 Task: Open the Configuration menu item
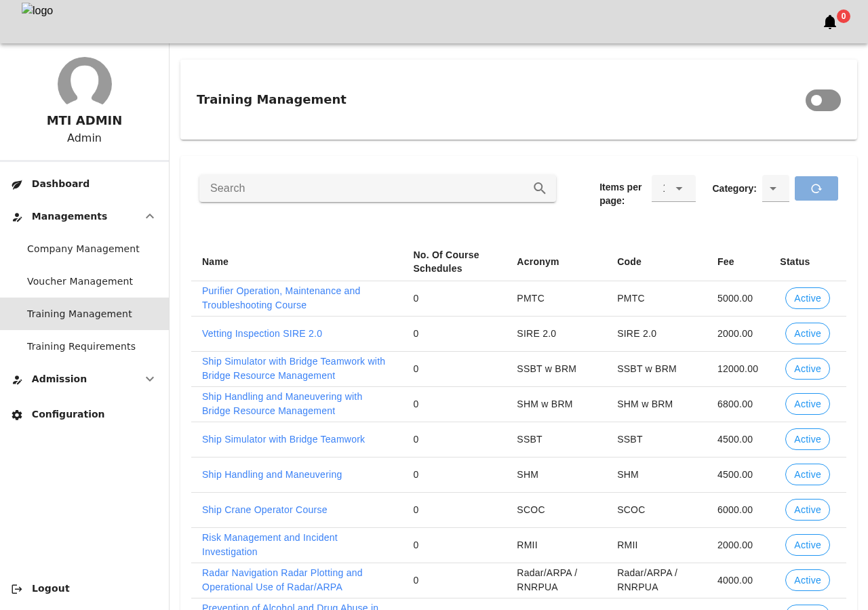click(84, 414)
